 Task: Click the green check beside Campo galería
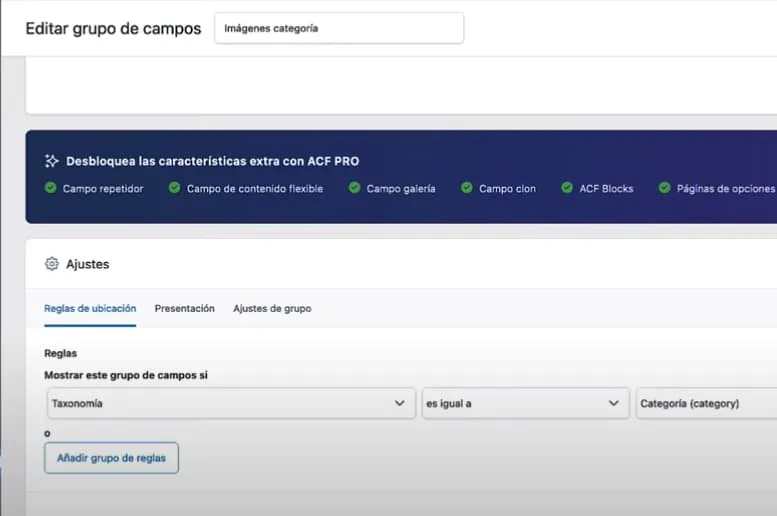click(x=354, y=188)
